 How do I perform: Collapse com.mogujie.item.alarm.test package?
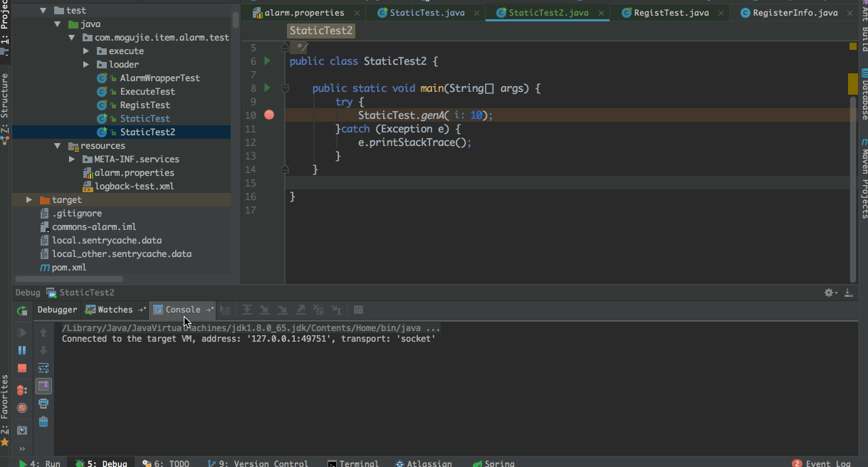(72, 38)
